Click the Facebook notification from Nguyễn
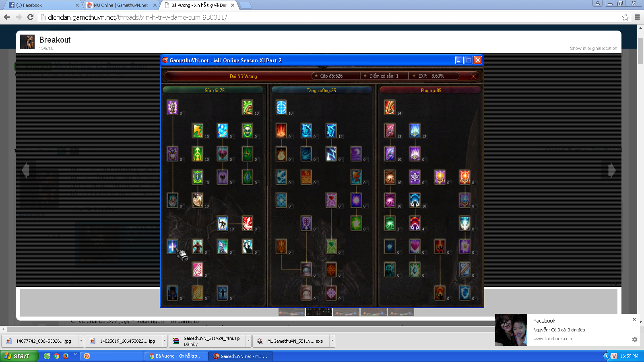 (568, 330)
